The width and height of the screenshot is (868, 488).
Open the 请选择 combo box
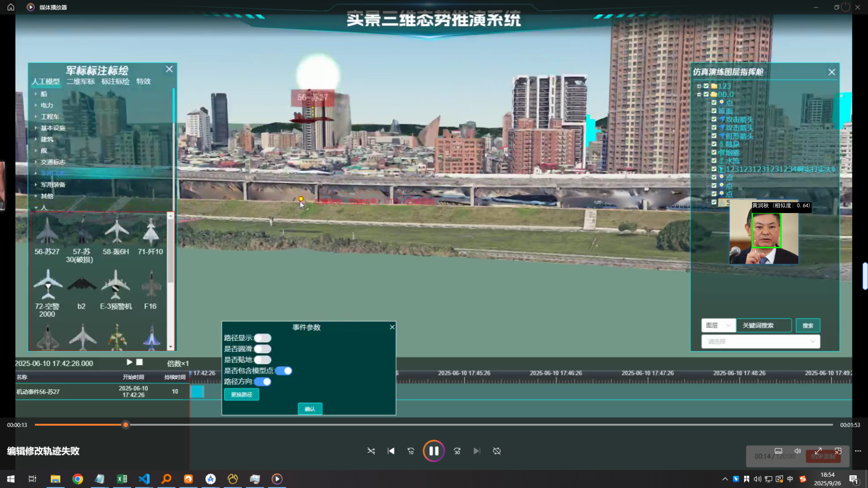760,342
